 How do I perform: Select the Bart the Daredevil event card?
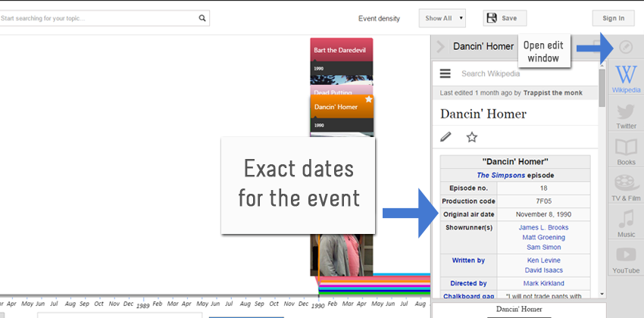(341, 61)
